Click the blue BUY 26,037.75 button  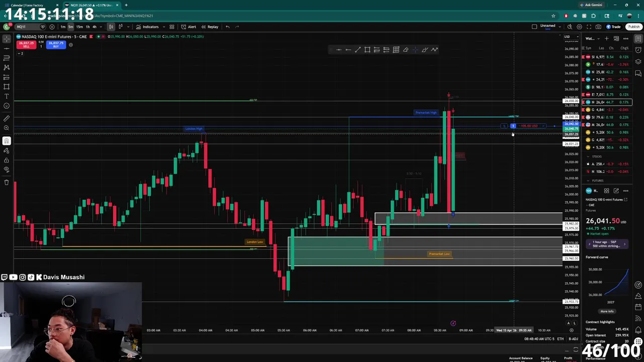[x=56, y=45]
